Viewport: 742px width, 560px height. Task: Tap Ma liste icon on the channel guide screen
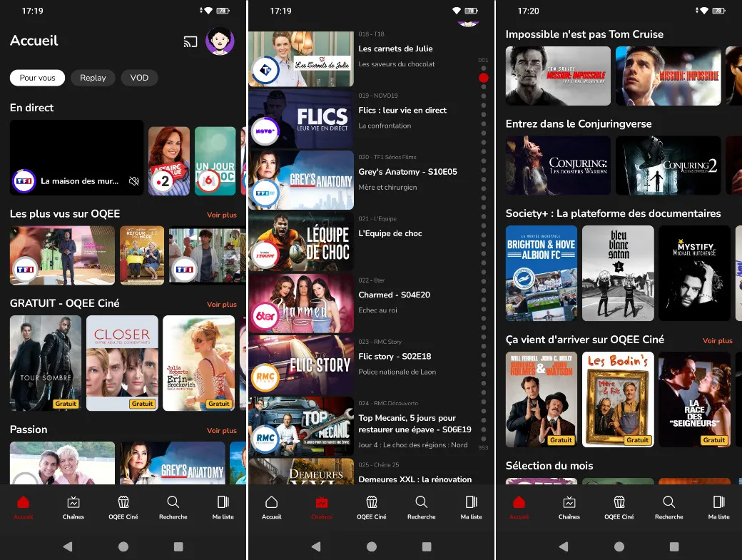pos(471,506)
